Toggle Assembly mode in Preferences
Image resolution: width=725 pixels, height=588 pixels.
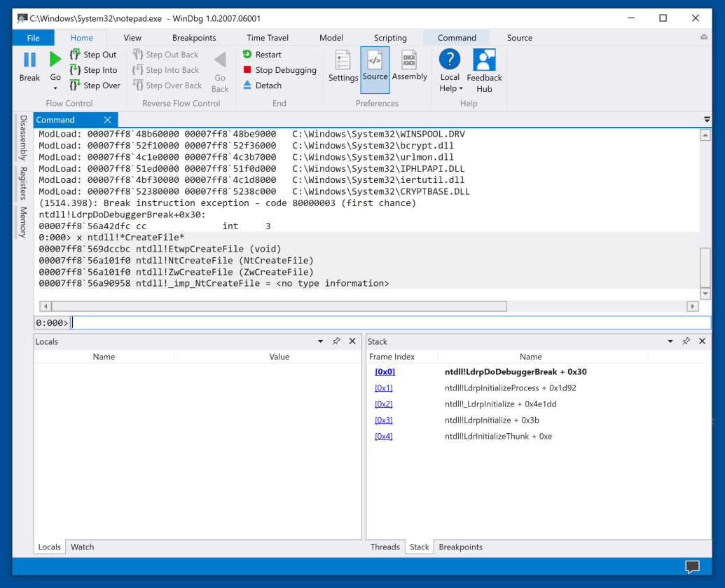click(409, 67)
